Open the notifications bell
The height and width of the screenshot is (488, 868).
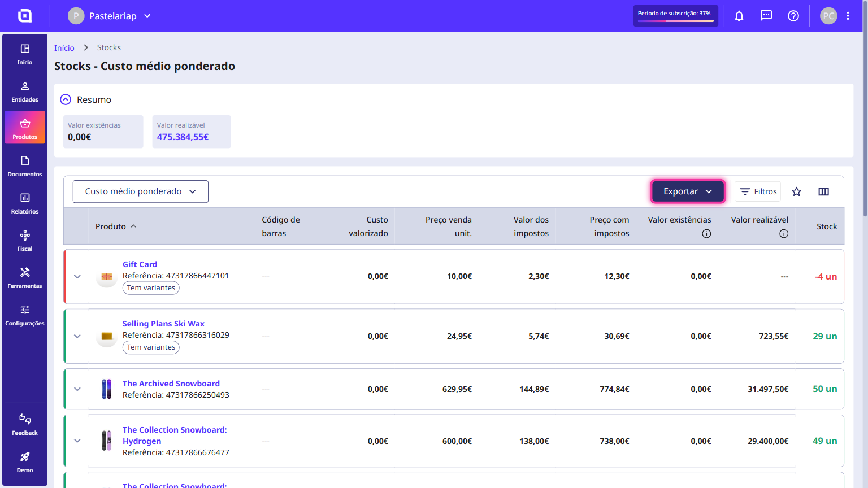(739, 16)
